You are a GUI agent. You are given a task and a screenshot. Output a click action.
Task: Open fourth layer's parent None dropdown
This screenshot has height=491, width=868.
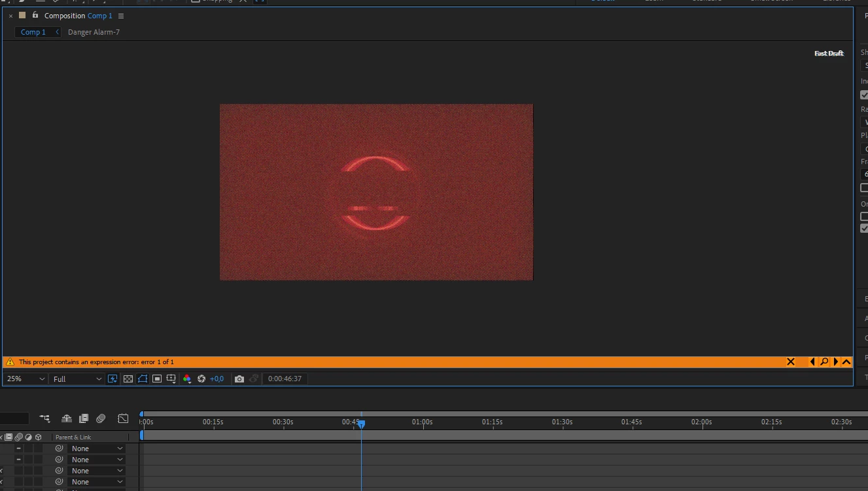tap(96, 482)
